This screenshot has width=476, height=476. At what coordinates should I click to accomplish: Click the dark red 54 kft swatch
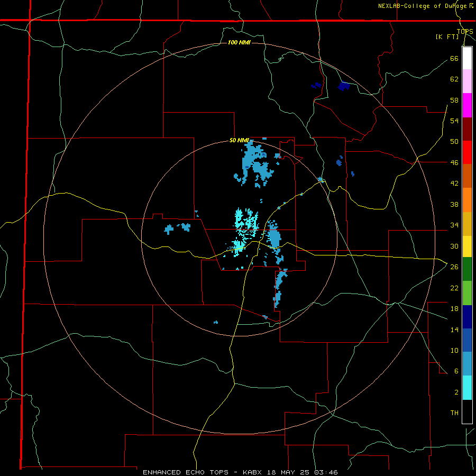click(467, 129)
